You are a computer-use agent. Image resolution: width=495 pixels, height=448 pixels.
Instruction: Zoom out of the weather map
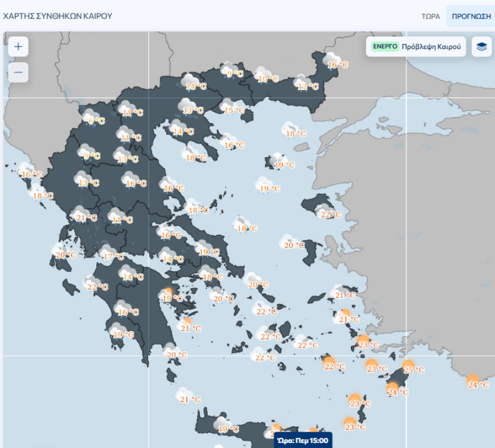tap(18, 73)
